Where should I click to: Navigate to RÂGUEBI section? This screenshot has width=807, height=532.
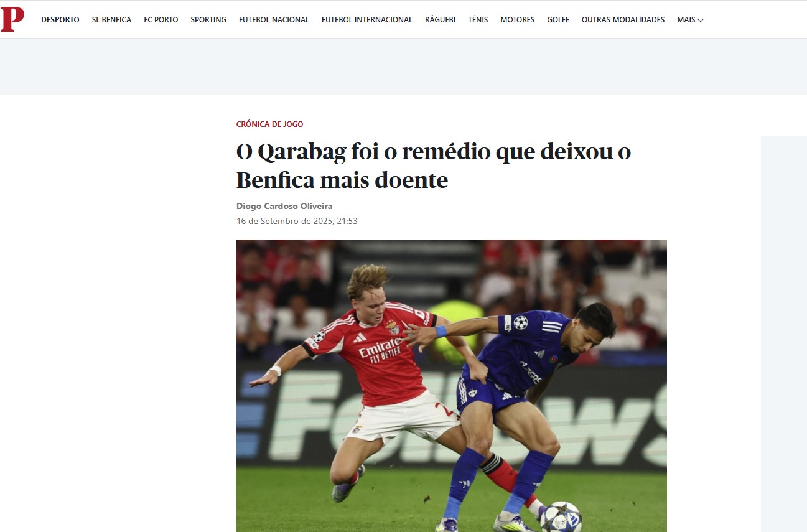[440, 20]
